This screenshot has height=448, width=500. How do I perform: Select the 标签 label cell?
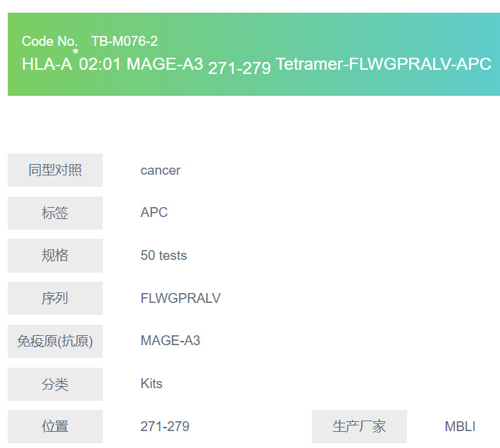pyautogui.click(x=55, y=213)
